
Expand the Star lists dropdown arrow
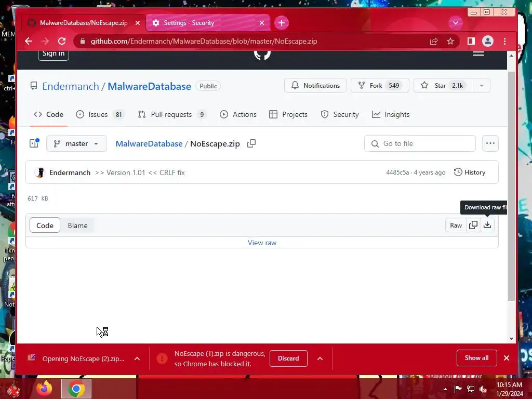[x=482, y=86]
